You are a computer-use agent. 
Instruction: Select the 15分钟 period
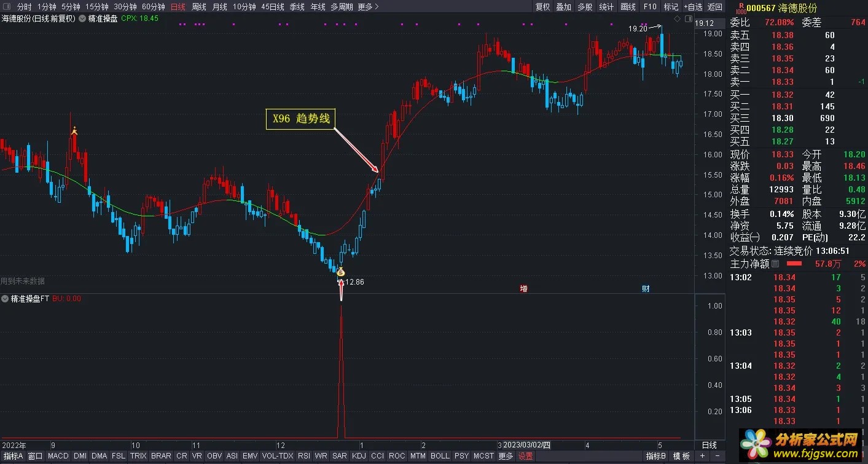click(x=97, y=7)
